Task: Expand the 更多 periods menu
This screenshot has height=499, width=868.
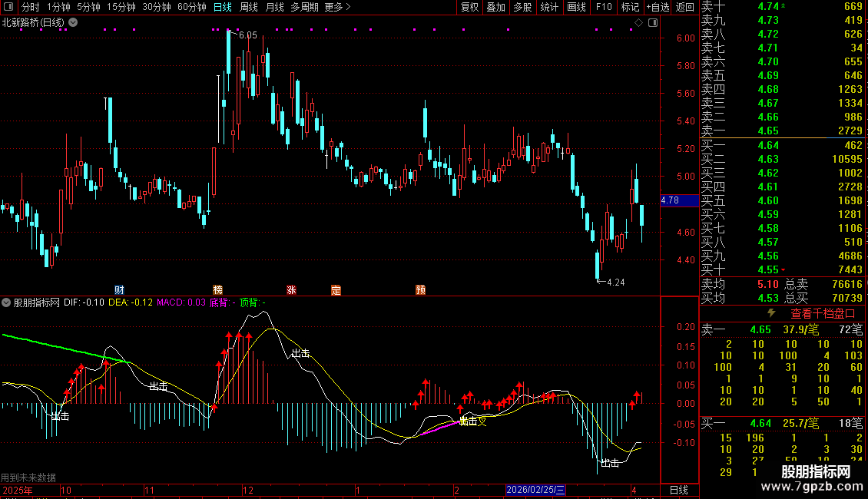Action: (338, 7)
